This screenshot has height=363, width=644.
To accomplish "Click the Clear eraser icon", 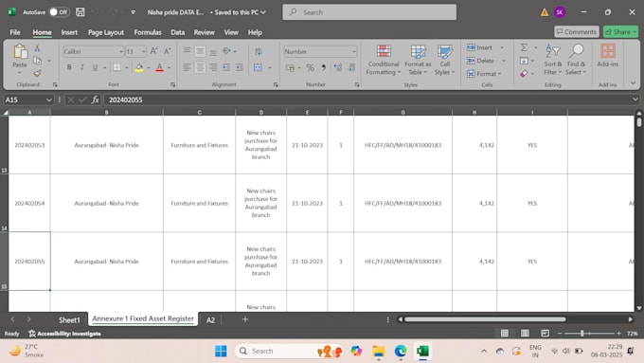I will point(524,74).
